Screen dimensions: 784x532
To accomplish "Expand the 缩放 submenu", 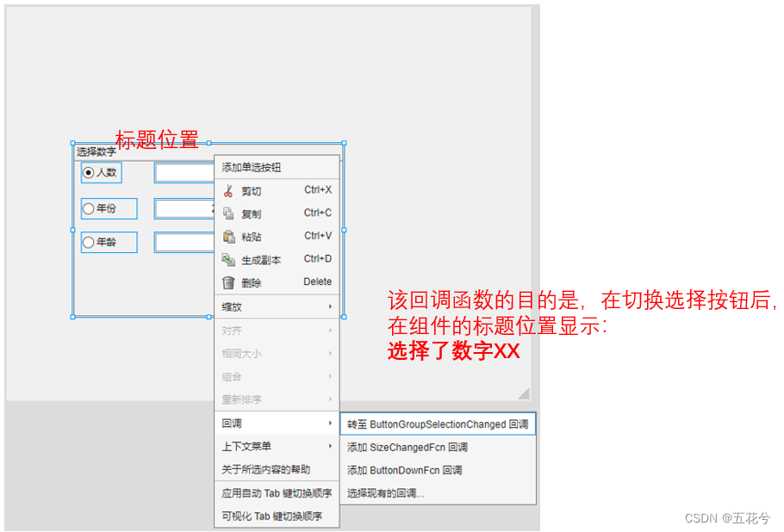I will tap(258, 306).
